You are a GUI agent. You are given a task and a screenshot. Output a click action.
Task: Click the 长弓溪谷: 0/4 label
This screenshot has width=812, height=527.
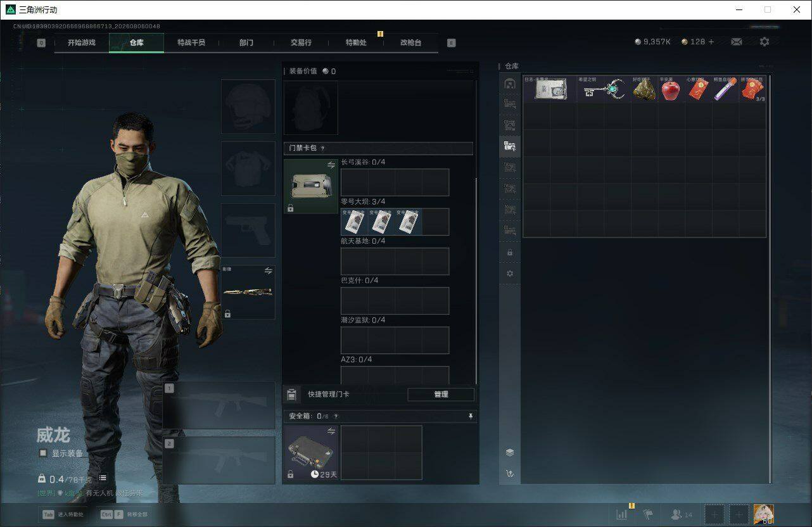click(363, 162)
